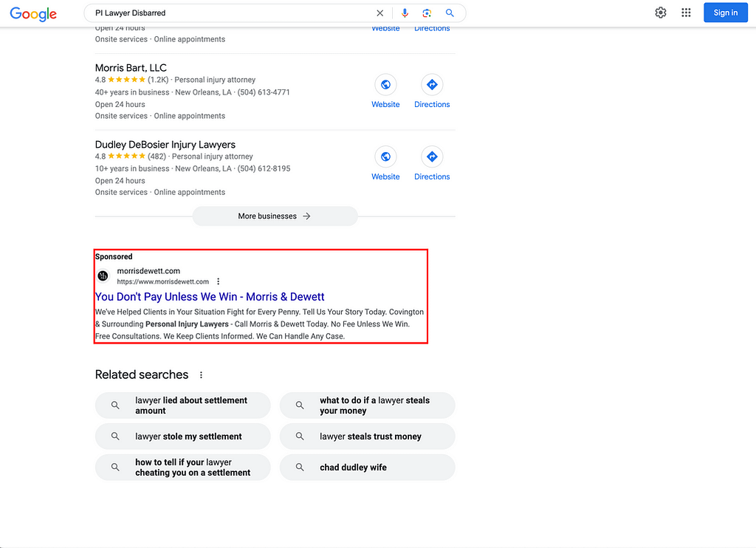Click More businesses button
756x548 pixels.
pyautogui.click(x=275, y=216)
